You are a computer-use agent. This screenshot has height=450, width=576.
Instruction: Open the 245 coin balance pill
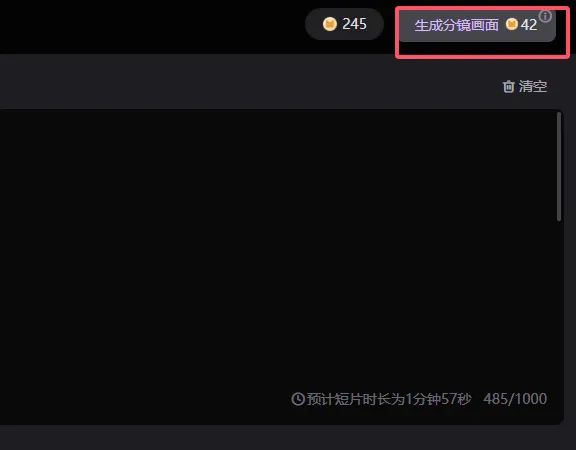[x=344, y=24]
